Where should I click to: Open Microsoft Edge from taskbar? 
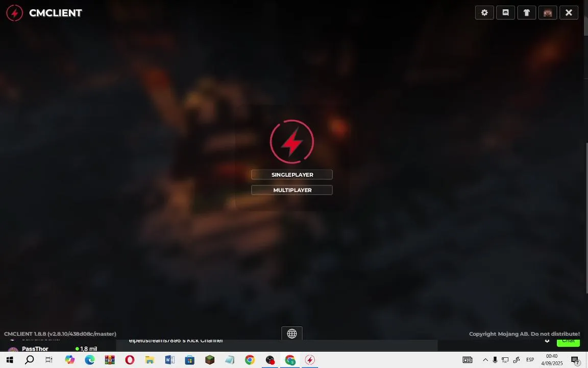pyautogui.click(x=90, y=360)
